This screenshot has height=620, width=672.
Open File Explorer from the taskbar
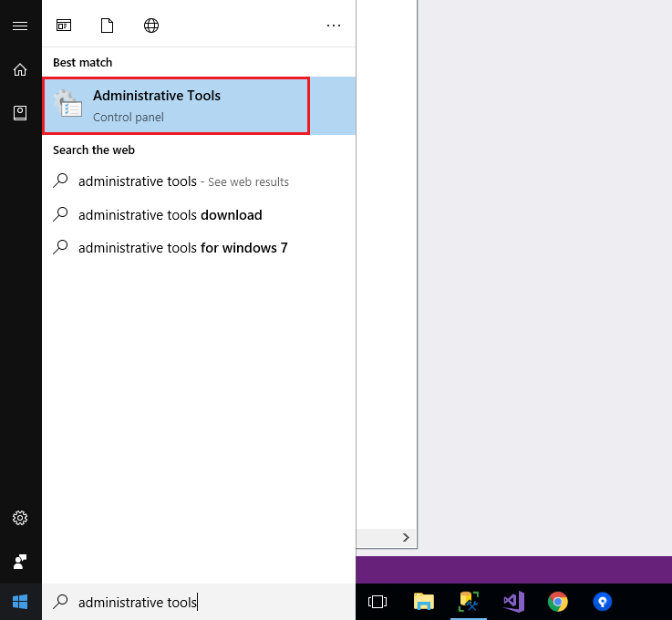coord(423,602)
